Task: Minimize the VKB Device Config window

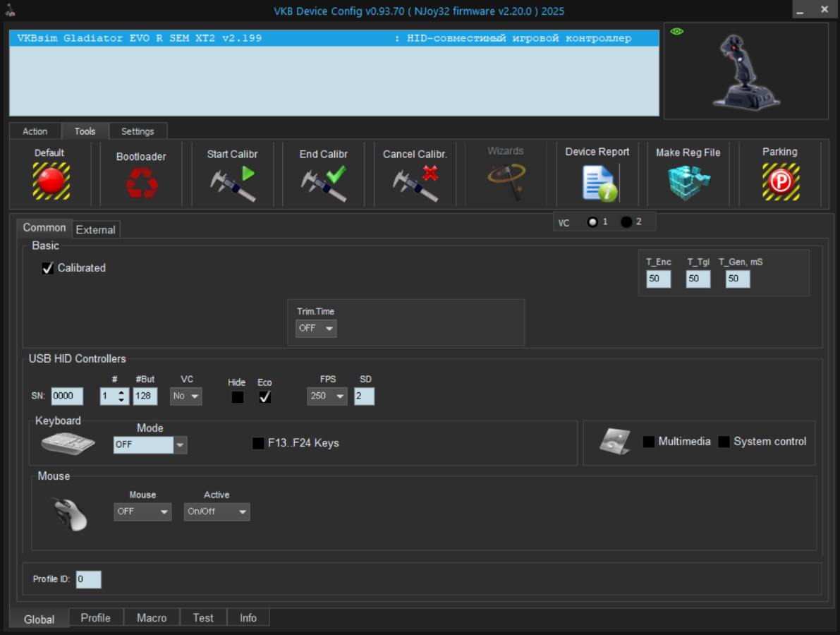Action: coord(800,10)
